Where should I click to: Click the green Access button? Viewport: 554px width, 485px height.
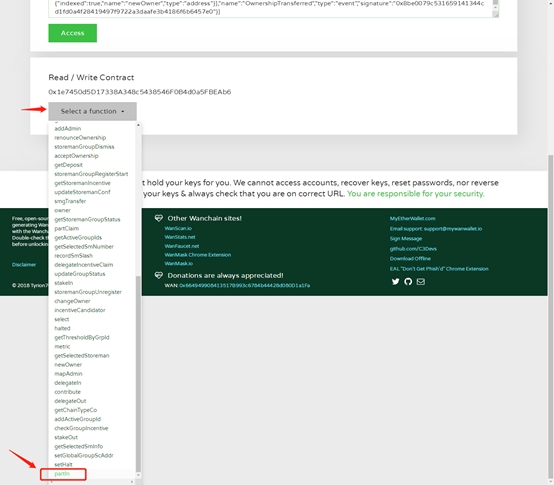click(72, 33)
